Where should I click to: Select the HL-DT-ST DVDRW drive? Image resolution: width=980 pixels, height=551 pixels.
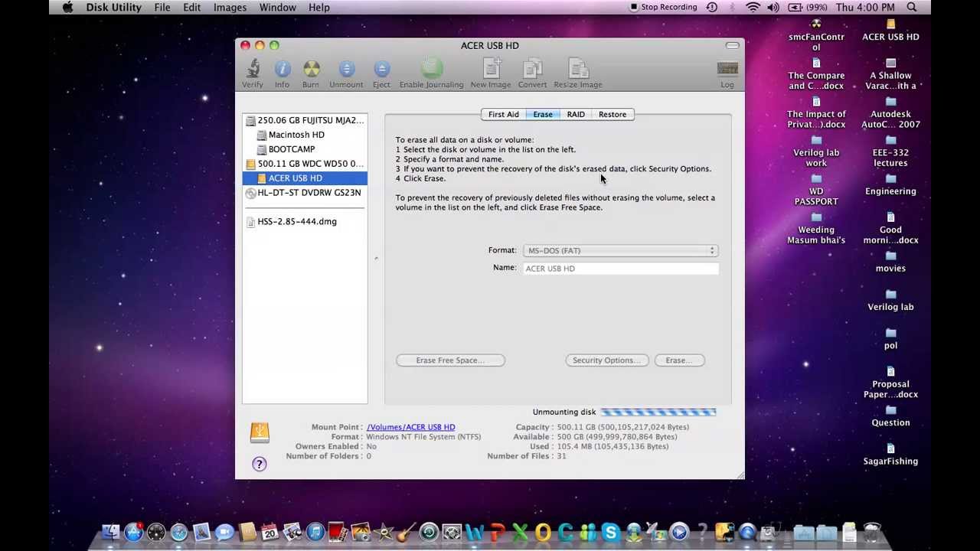[305, 193]
